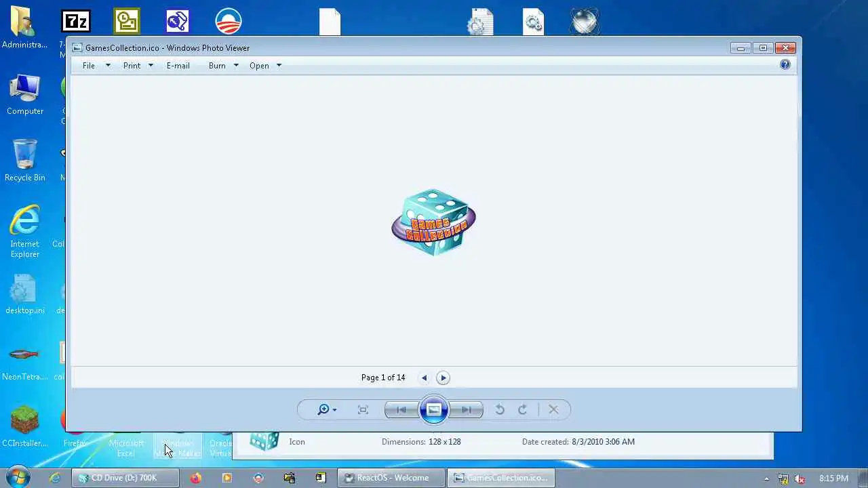Select the Recycle Bin desktop icon
Screen dimensions: 868x488
(24, 161)
